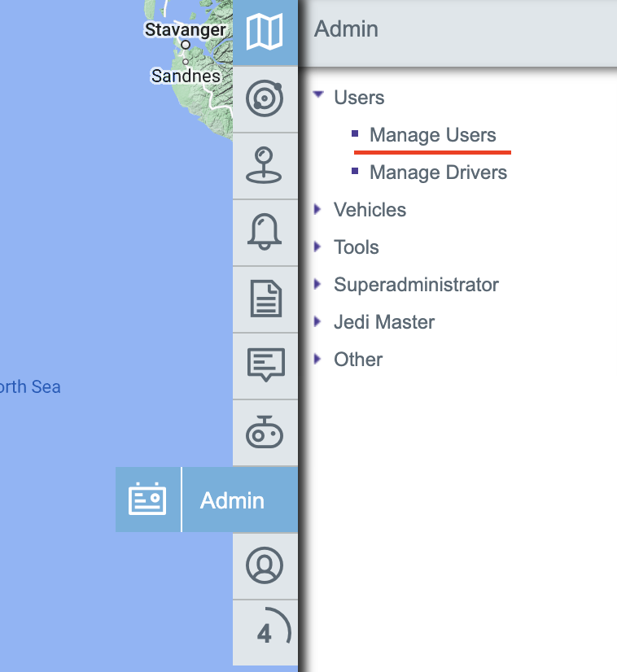
Task: Expand the Superadministrator section
Action: pos(317,285)
